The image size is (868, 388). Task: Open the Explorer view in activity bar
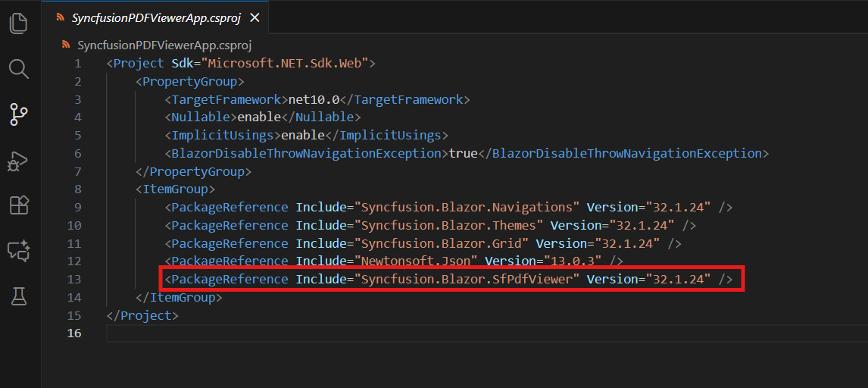coord(19,23)
